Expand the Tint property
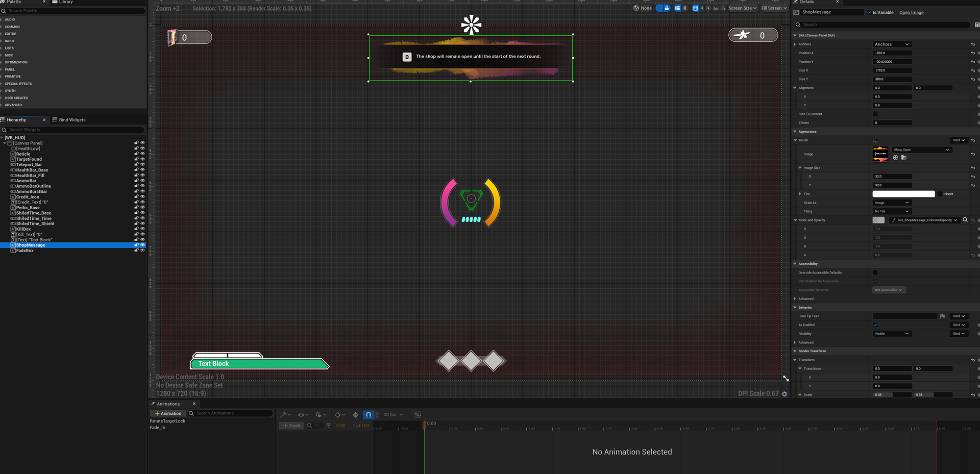This screenshot has height=474, width=980. click(800, 194)
